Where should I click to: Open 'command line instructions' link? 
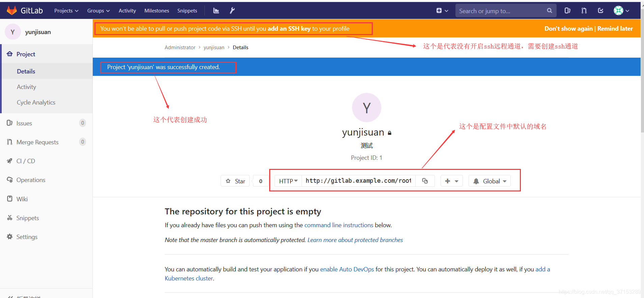coord(339,225)
